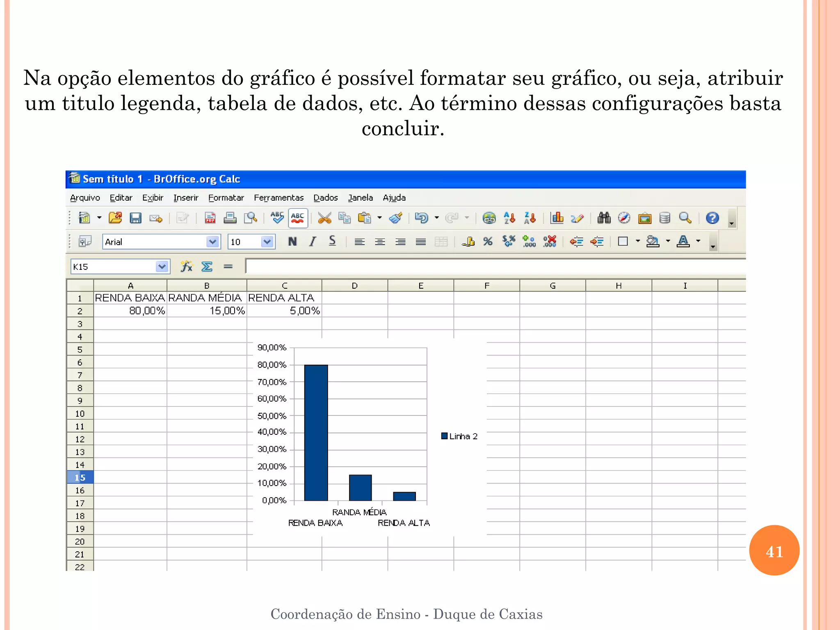Expand the font size 10 dropdown
The height and width of the screenshot is (630, 840).
pyautogui.click(x=267, y=242)
